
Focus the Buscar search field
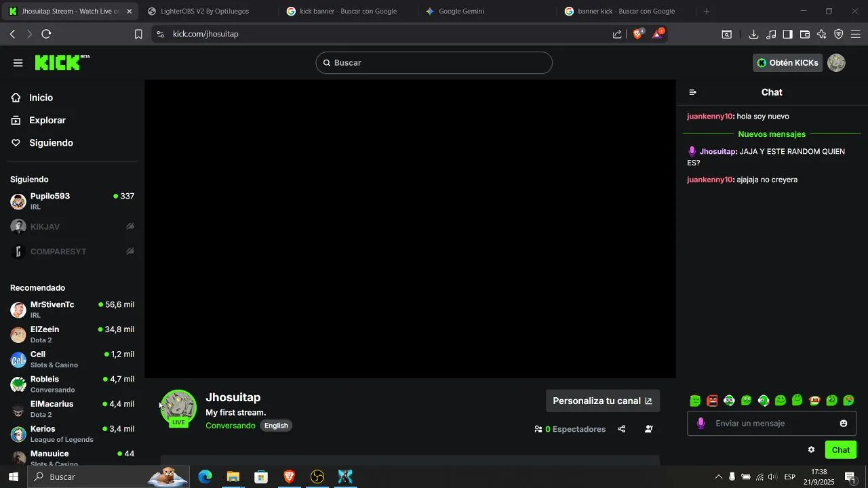click(434, 63)
